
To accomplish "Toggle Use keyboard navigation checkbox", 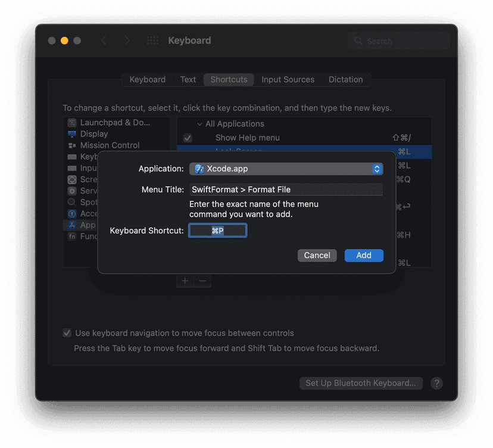I will coord(67,333).
